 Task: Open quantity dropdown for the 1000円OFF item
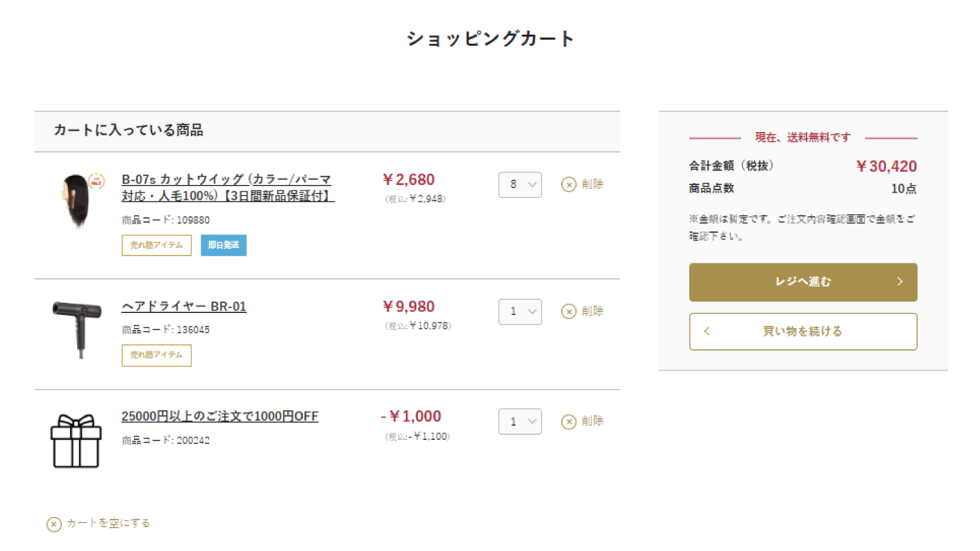[x=520, y=422]
